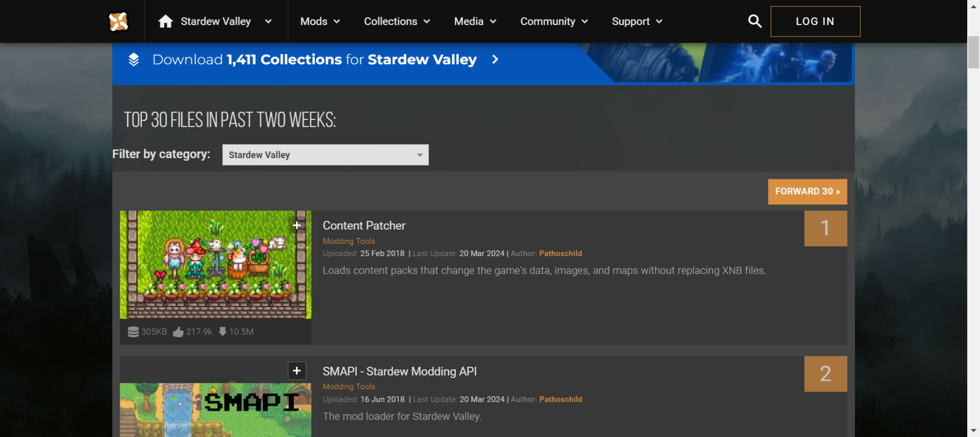980x437 pixels.
Task: Open the search magnifier icon
Action: [x=754, y=21]
